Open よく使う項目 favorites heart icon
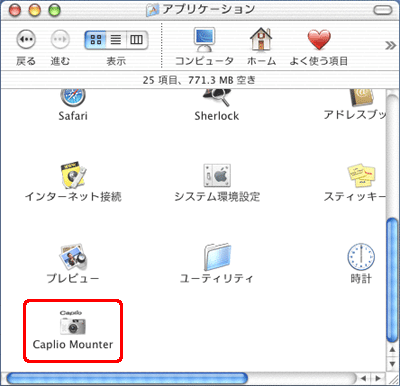This screenshot has width=400, height=386. [x=319, y=40]
